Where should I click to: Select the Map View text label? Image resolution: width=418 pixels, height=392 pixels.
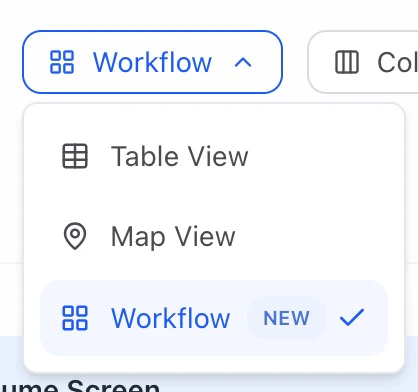pyautogui.click(x=173, y=237)
